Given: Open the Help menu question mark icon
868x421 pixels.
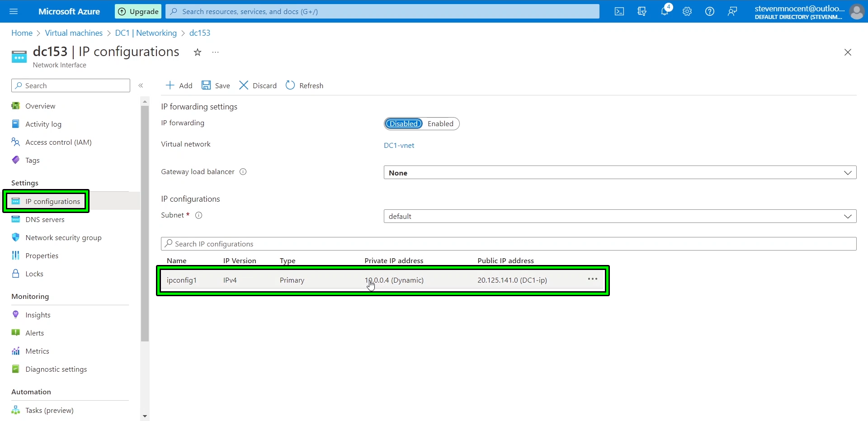Looking at the screenshot, I should (710, 11).
